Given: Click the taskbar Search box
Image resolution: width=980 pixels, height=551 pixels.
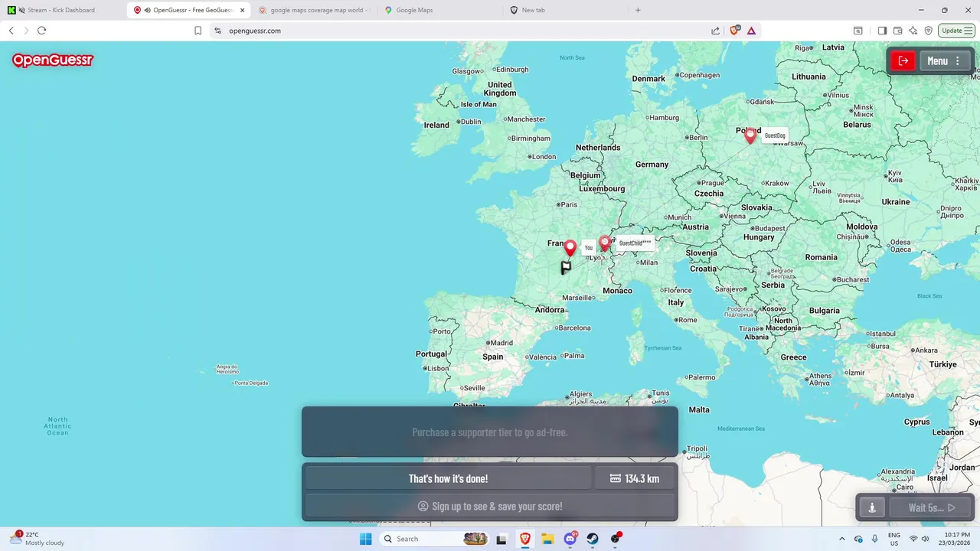Looking at the screenshot, I should click(435, 539).
